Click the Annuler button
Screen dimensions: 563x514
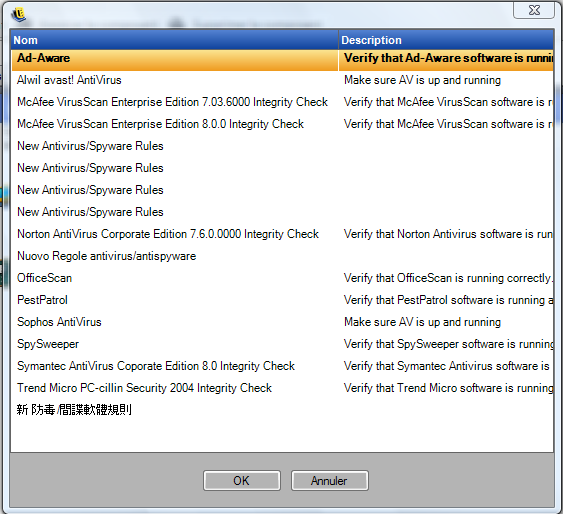(x=330, y=480)
